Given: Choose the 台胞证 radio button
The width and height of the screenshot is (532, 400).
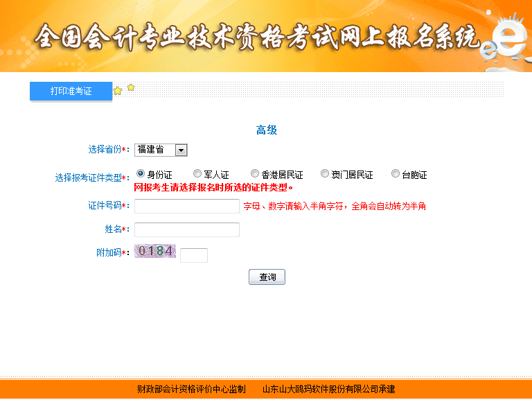Looking at the screenshot, I should [x=396, y=174].
